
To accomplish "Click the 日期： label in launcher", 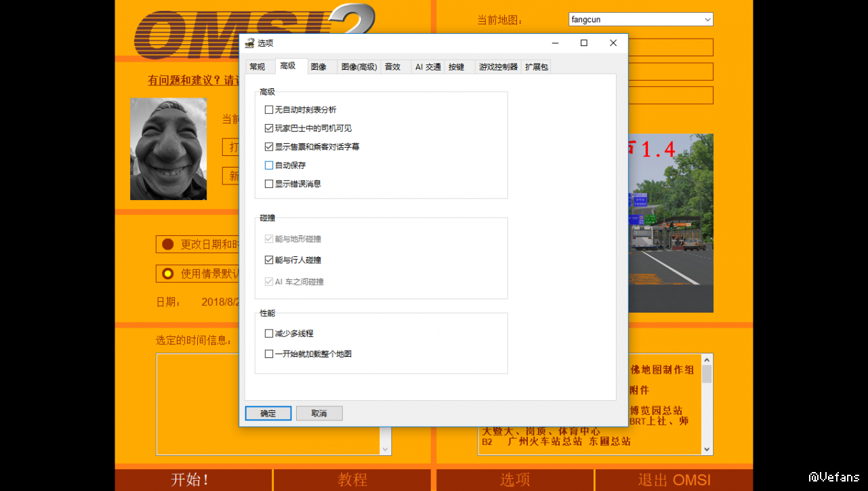I will (x=169, y=302).
